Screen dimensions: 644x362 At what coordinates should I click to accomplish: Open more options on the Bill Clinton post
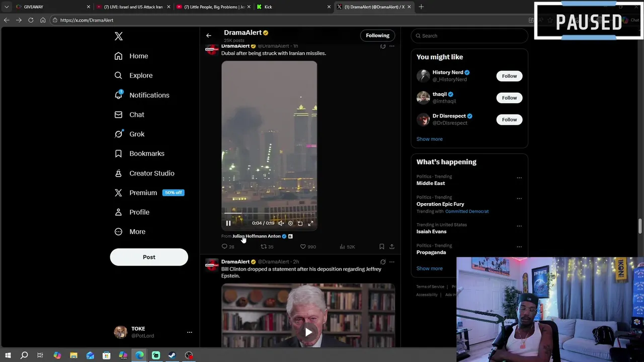click(392, 262)
